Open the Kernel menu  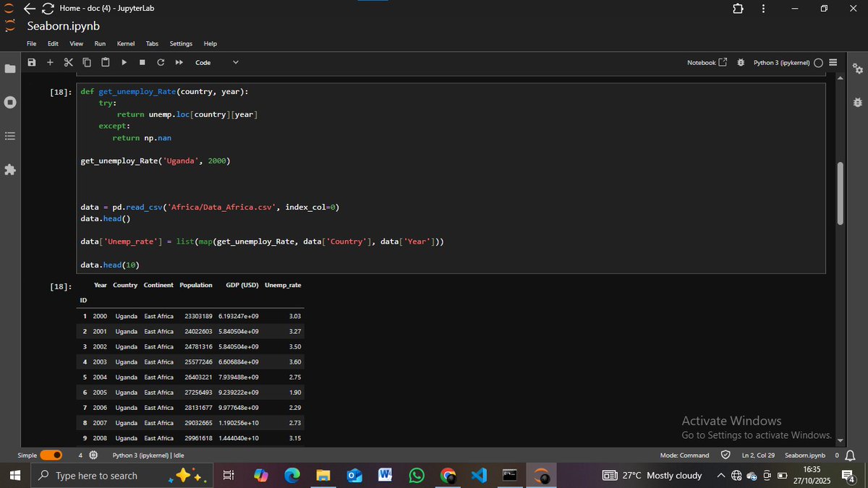pos(126,44)
